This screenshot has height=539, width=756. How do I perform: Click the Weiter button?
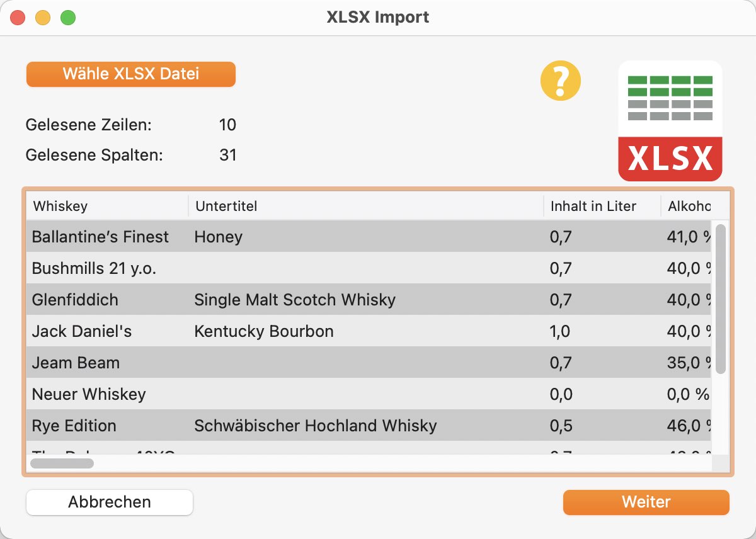(x=646, y=502)
